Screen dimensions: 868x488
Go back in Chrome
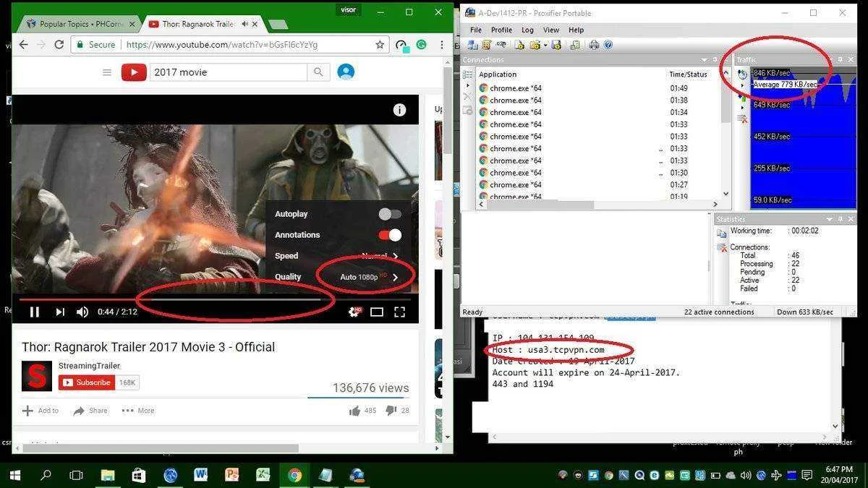coord(23,44)
